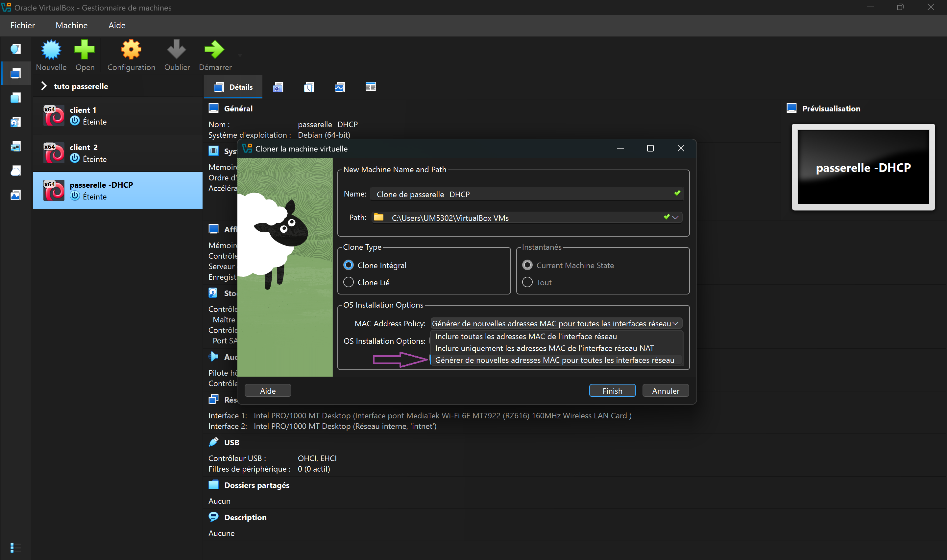Choose the Tout snapshots option
947x560 pixels.
(527, 282)
